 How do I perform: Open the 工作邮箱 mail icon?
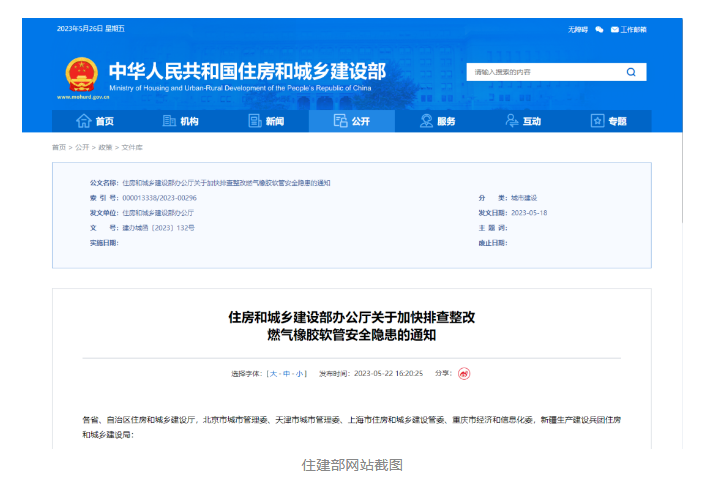[x=615, y=30]
